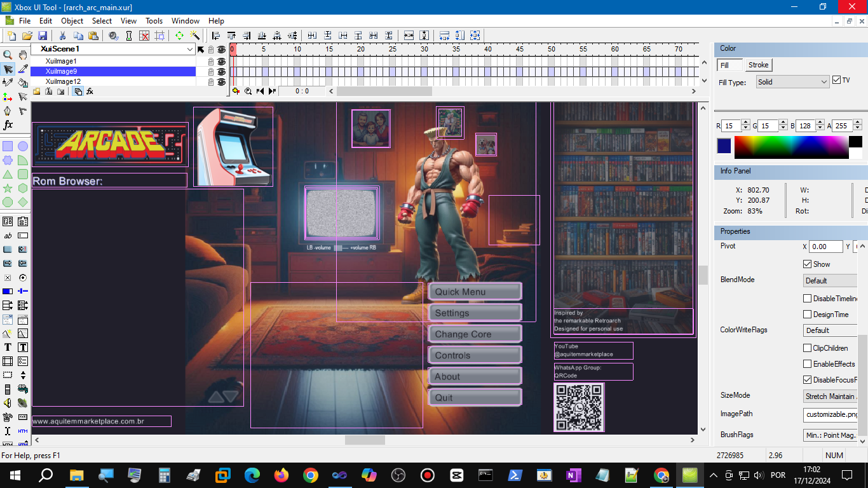Click the About button on canvas
Image resolution: width=868 pixels, height=488 pixels.
pyautogui.click(x=475, y=376)
